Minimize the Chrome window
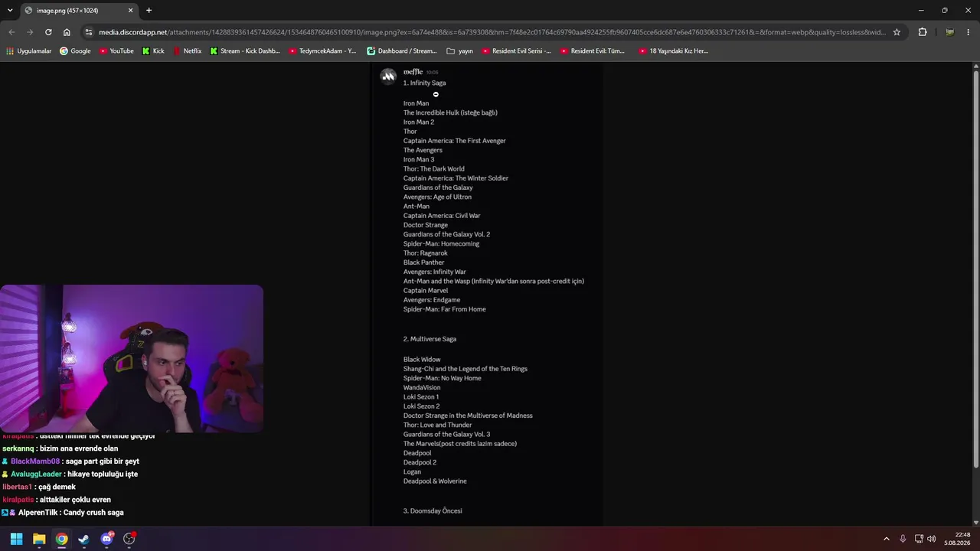980x551 pixels. pyautogui.click(x=920, y=11)
